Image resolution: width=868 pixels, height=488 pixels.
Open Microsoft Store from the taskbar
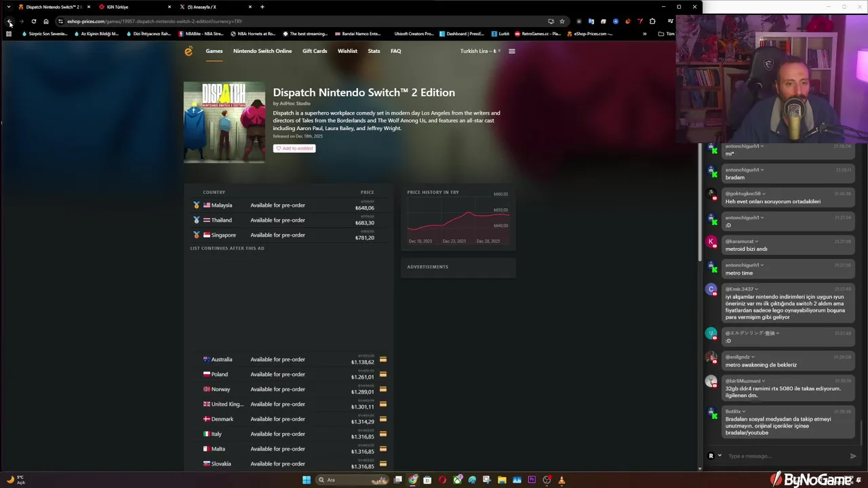(427, 480)
